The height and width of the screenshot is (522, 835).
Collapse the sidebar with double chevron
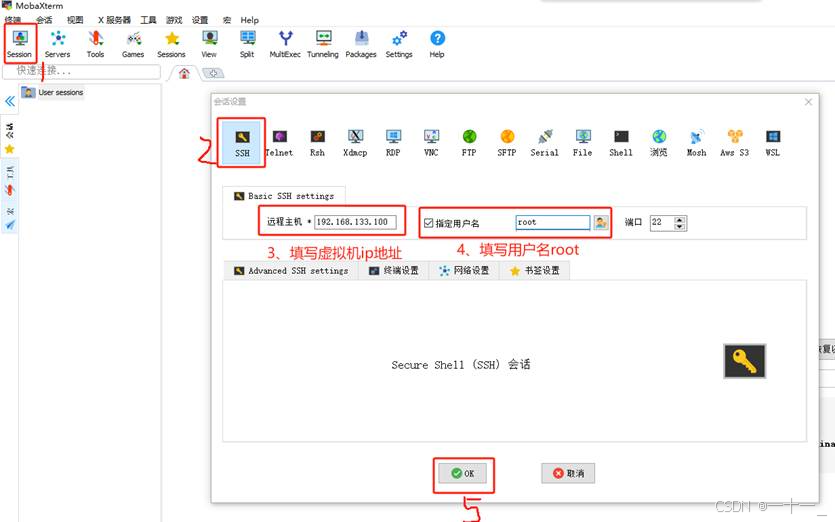point(10,101)
